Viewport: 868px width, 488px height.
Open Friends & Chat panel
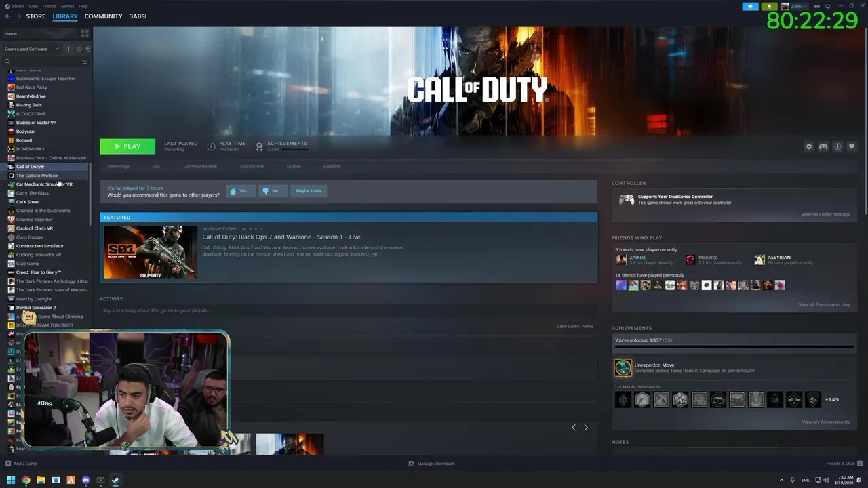844,464
